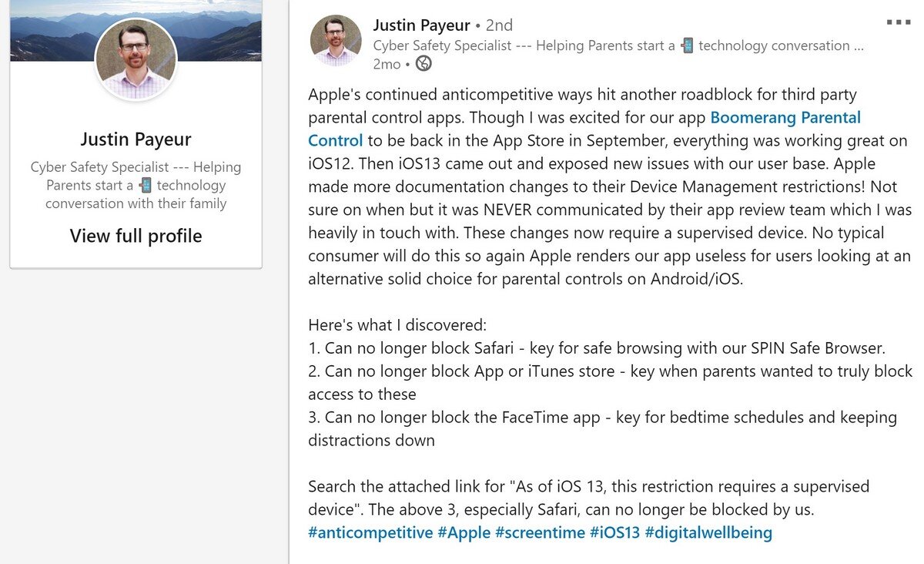
Task: Click Justin Payeur's avatar in the post header
Action: pos(336,40)
